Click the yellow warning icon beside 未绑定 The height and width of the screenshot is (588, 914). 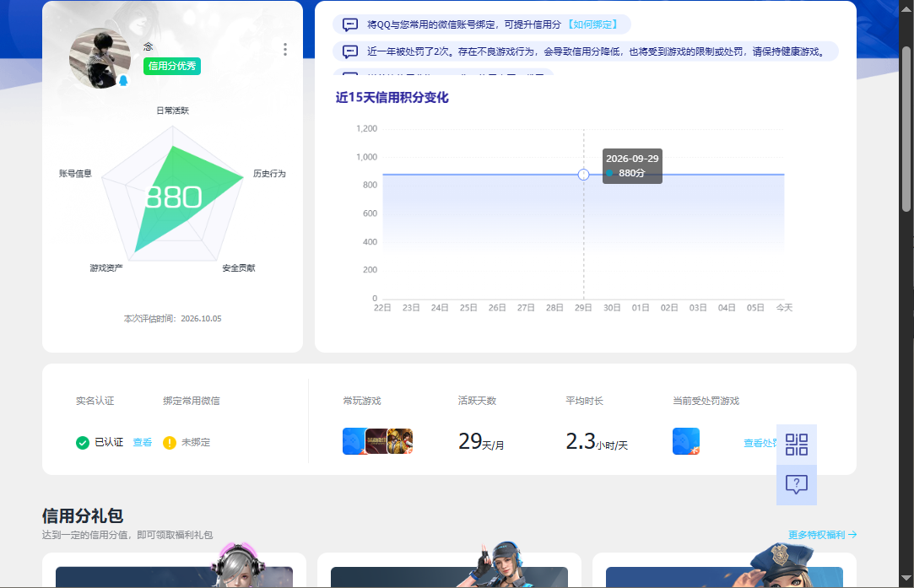(170, 443)
